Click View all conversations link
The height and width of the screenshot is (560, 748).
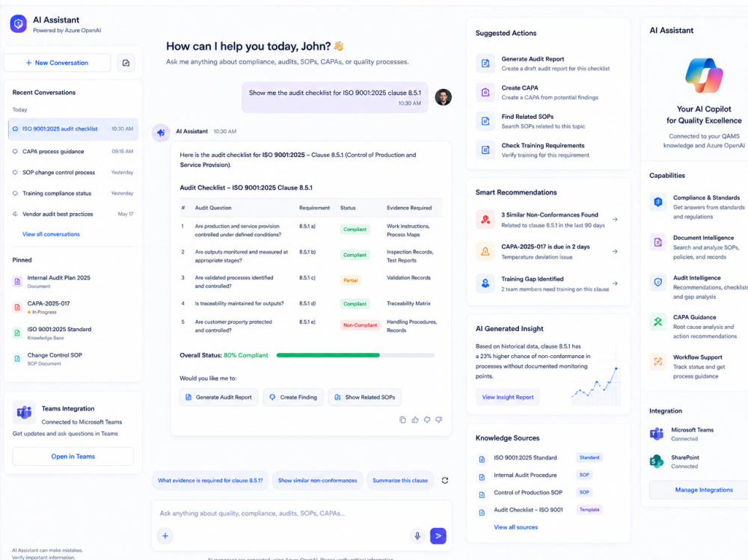pos(51,234)
